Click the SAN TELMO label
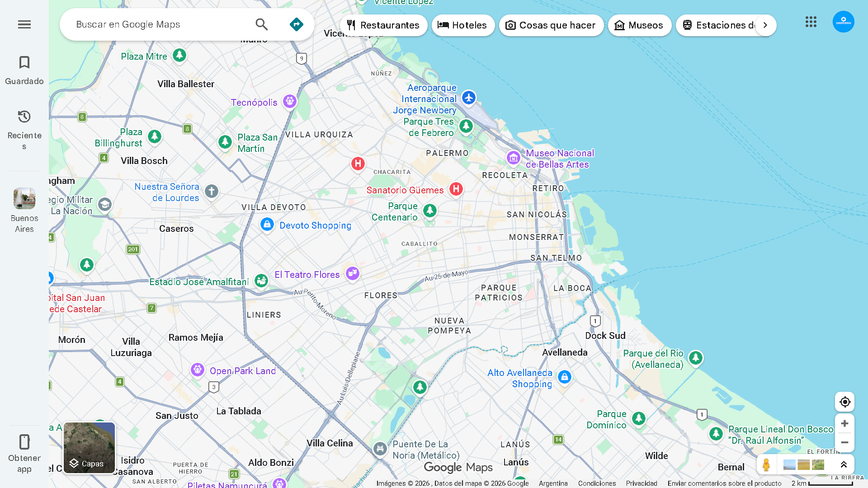Image resolution: width=868 pixels, height=488 pixels. 556,258
